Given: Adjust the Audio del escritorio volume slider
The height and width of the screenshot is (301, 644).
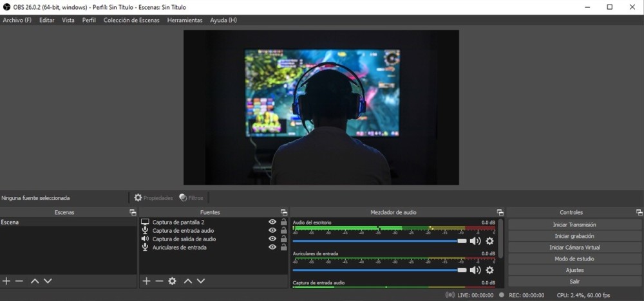Looking at the screenshot, I should (379, 241).
